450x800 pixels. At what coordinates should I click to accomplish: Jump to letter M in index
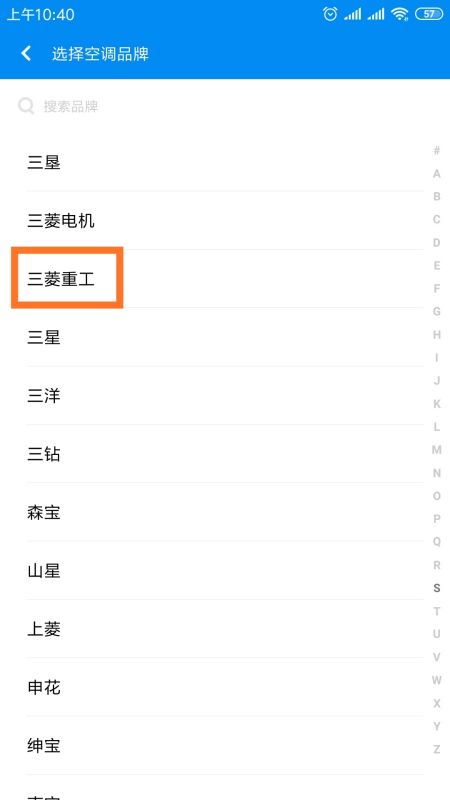(x=437, y=449)
